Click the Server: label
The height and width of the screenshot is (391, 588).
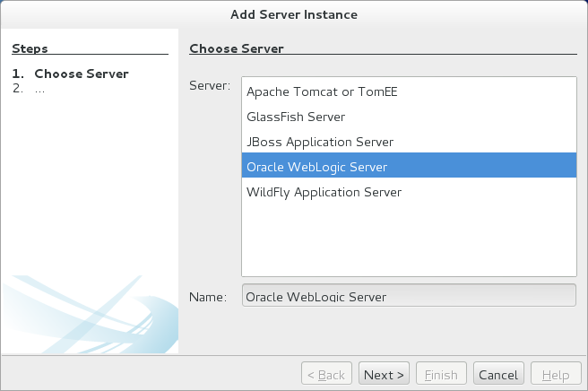coord(210,85)
